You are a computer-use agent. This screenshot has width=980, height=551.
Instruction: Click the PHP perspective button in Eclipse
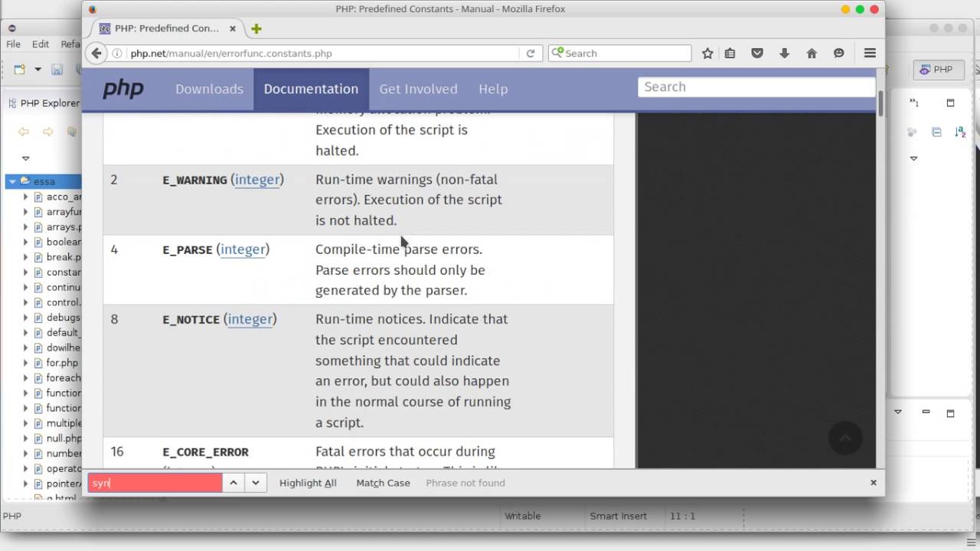(x=937, y=70)
